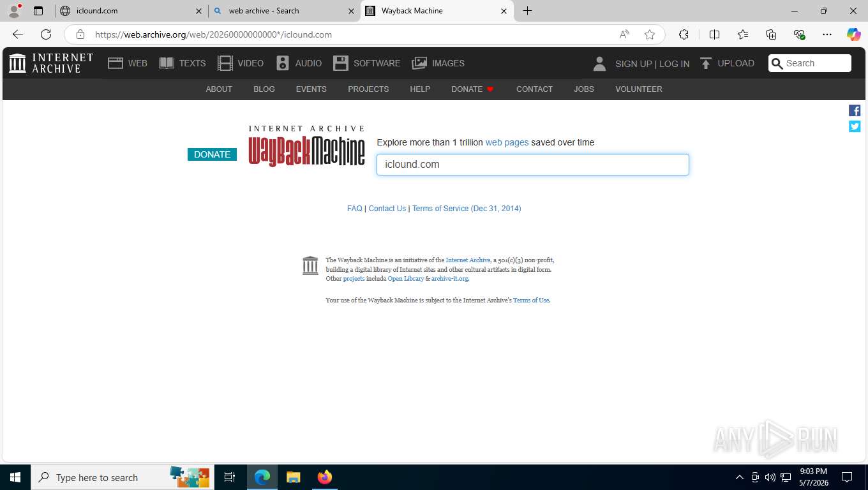Click the Wayback Machine logo
Viewport: 868px width, 490px height.
(x=307, y=146)
